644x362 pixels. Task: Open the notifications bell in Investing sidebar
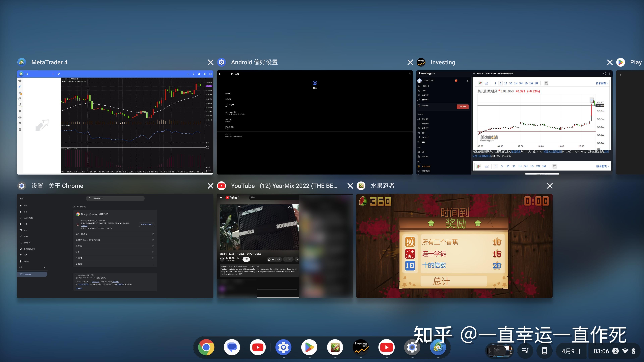[468, 81]
